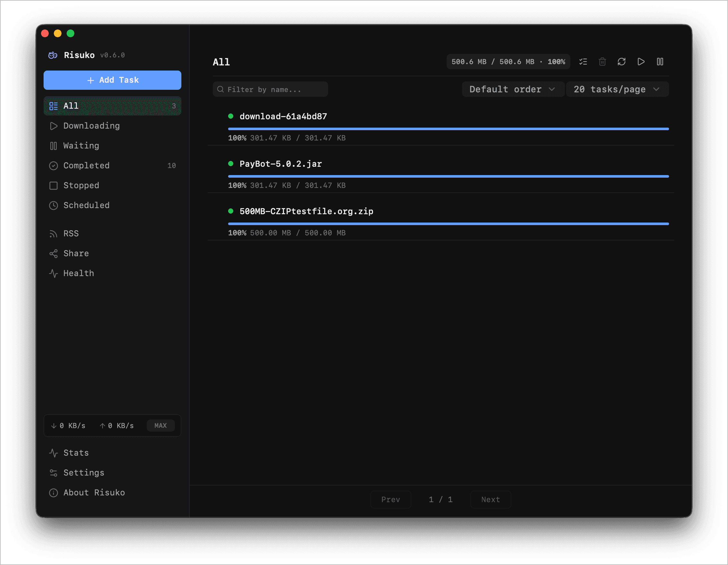Screen dimensions: 728x565
Task: Click the Add Task button
Action: point(112,80)
